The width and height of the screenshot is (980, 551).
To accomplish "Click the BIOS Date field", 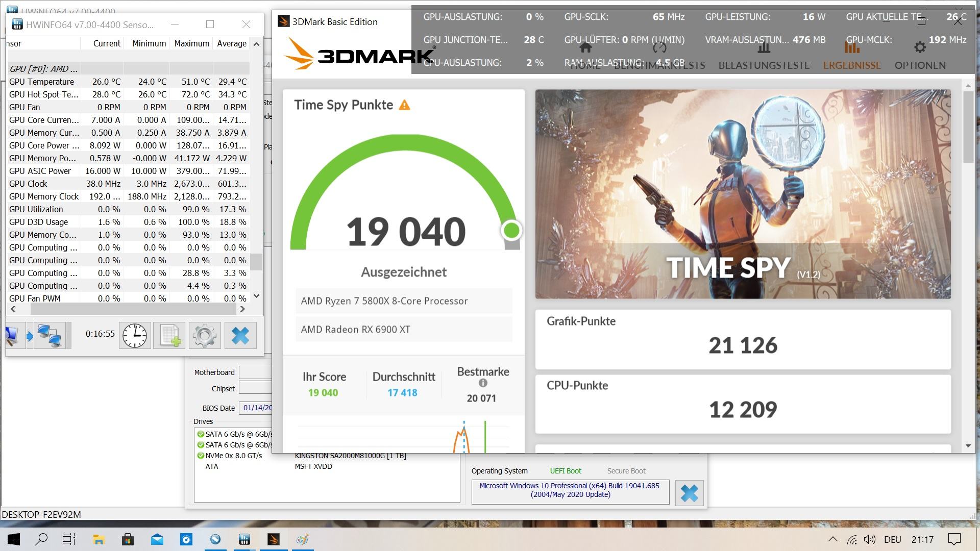I will (x=256, y=408).
